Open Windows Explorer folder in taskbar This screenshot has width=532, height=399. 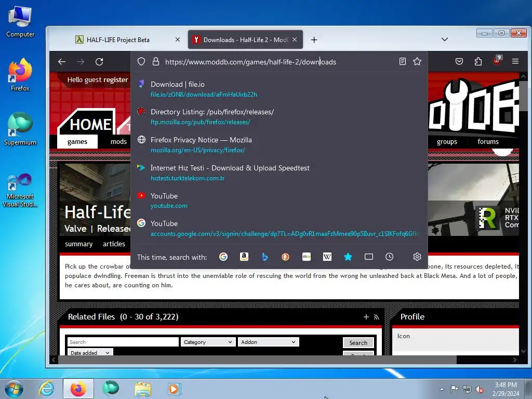coord(143,389)
